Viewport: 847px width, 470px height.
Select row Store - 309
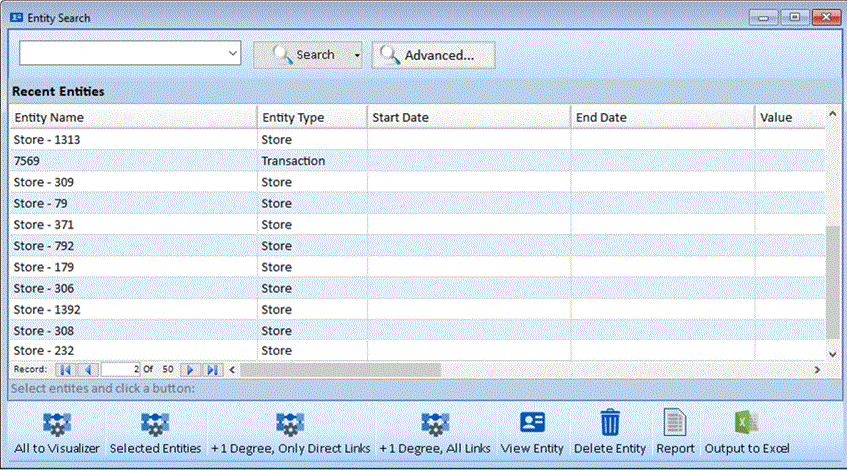pos(417,182)
